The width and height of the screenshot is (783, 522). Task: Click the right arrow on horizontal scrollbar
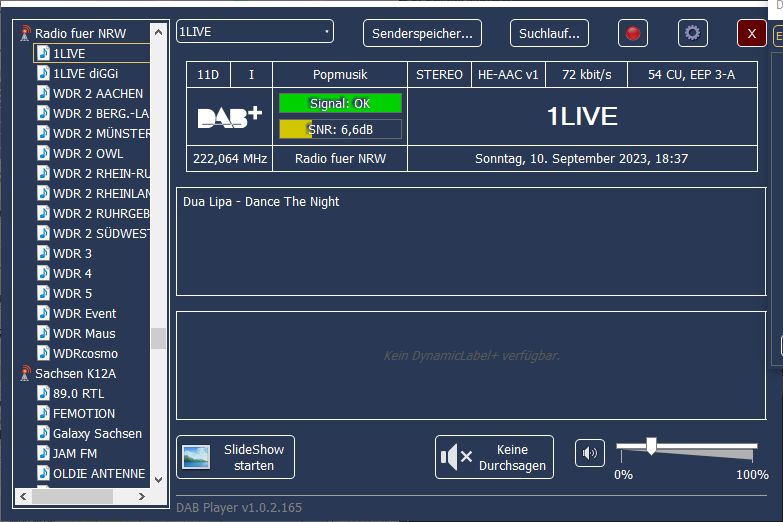click(142, 496)
